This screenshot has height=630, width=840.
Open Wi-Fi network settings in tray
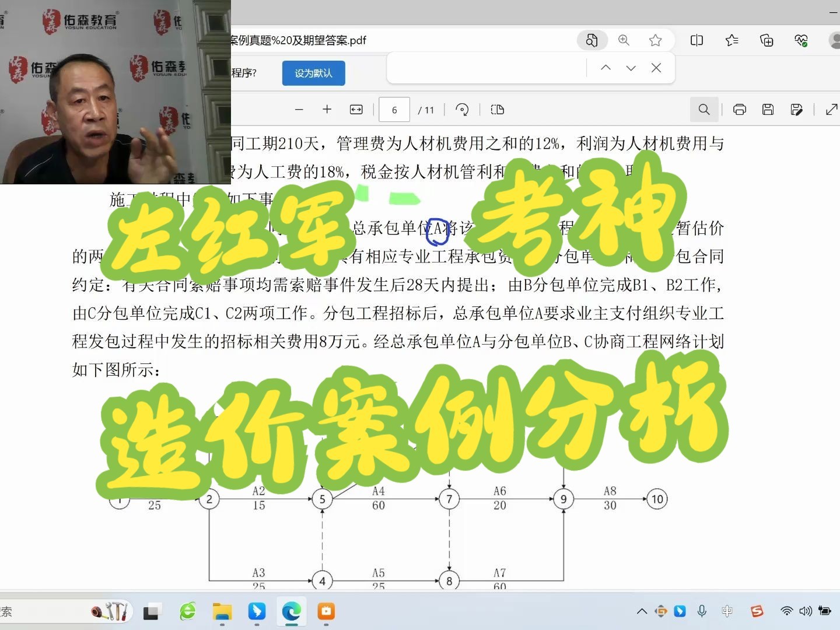(787, 611)
